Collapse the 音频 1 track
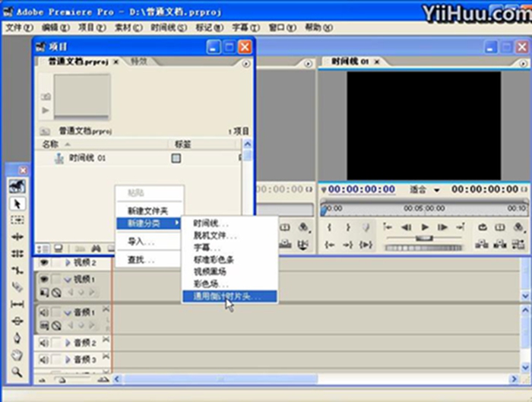Viewport: 532px width, 402px height. [x=68, y=312]
